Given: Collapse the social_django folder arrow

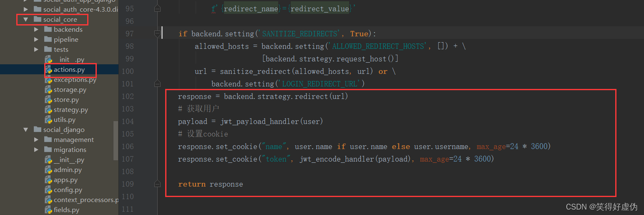Looking at the screenshot, I should click(26, 129).
